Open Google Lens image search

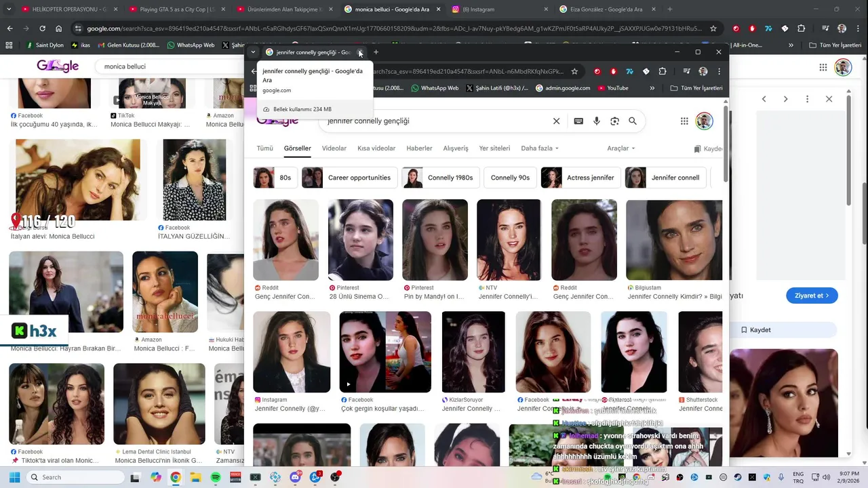tap(614, 121)
